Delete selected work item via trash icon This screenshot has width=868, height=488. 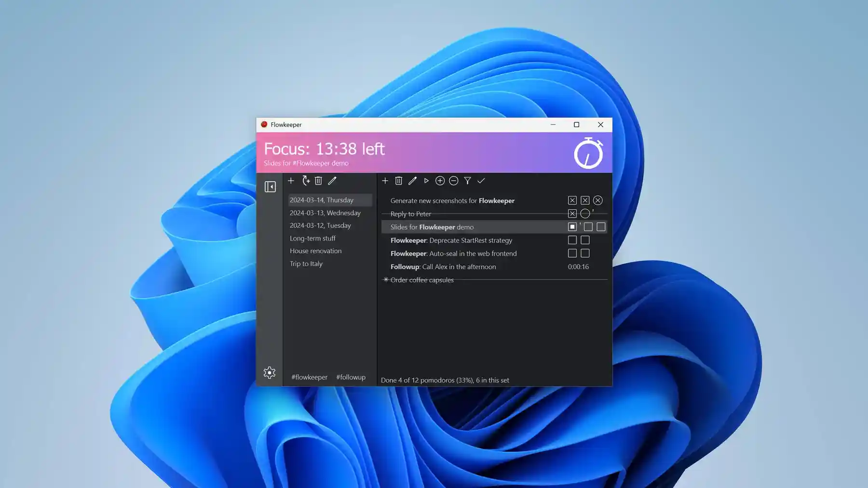coord(398,181)
